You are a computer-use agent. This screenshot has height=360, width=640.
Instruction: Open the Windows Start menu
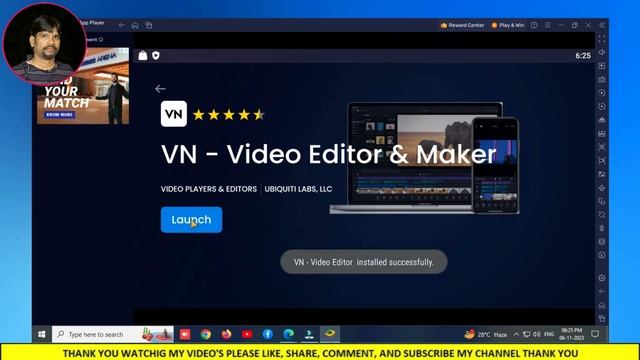coord(42,334)
